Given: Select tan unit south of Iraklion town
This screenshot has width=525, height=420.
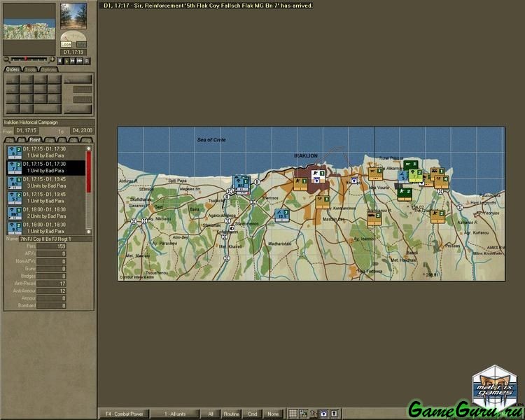Looking at the screenshot, I should 323,202.
